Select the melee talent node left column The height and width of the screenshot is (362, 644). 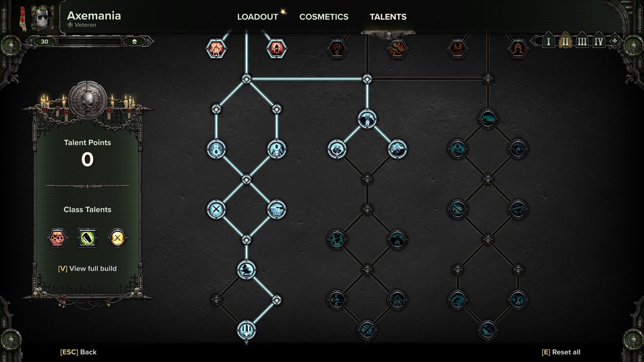[216, 209]
